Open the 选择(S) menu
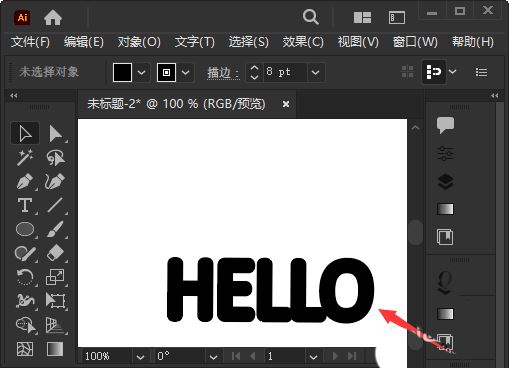 249,42
